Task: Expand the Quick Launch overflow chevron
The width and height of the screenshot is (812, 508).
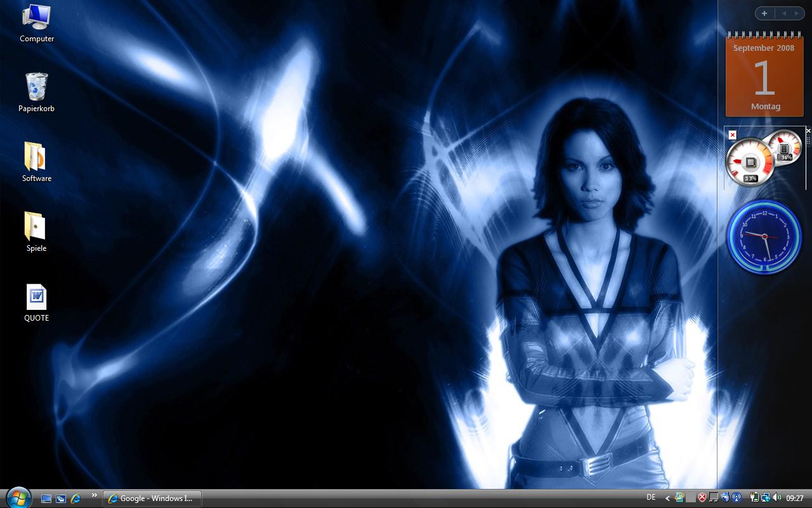Action: [x=95, y=495]
